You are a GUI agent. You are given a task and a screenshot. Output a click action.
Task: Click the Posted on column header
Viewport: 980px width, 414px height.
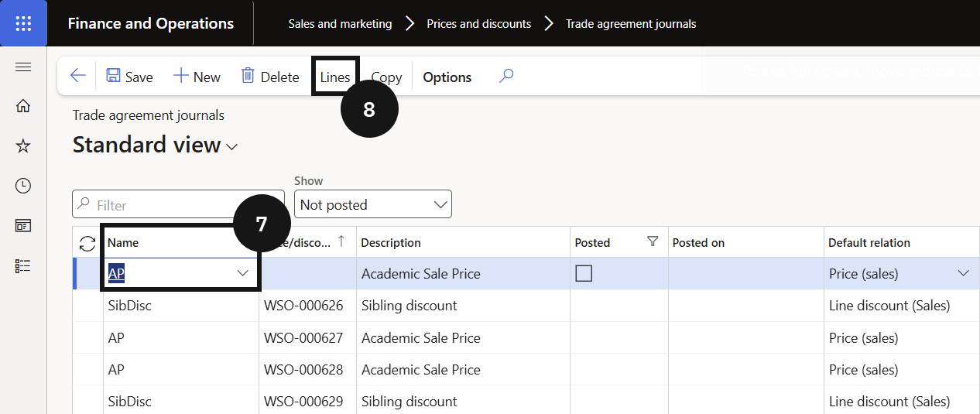698,242
